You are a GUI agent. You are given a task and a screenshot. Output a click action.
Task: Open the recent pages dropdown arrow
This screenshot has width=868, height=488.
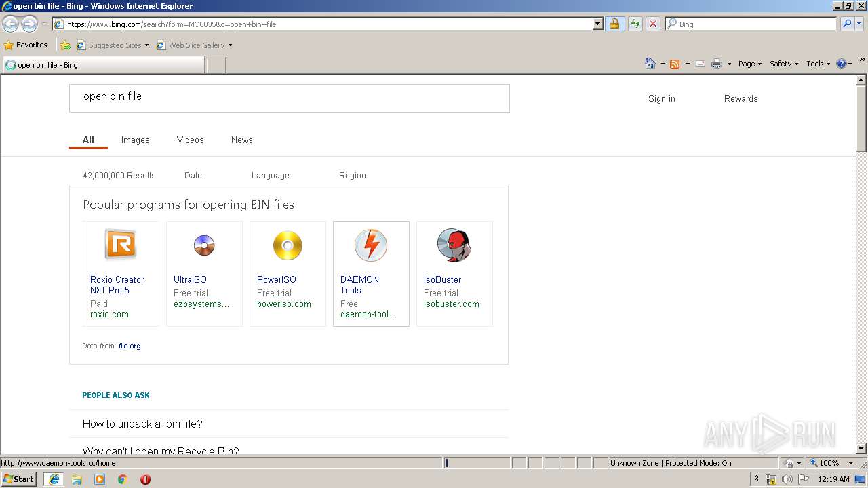click(x=44, y=24)
